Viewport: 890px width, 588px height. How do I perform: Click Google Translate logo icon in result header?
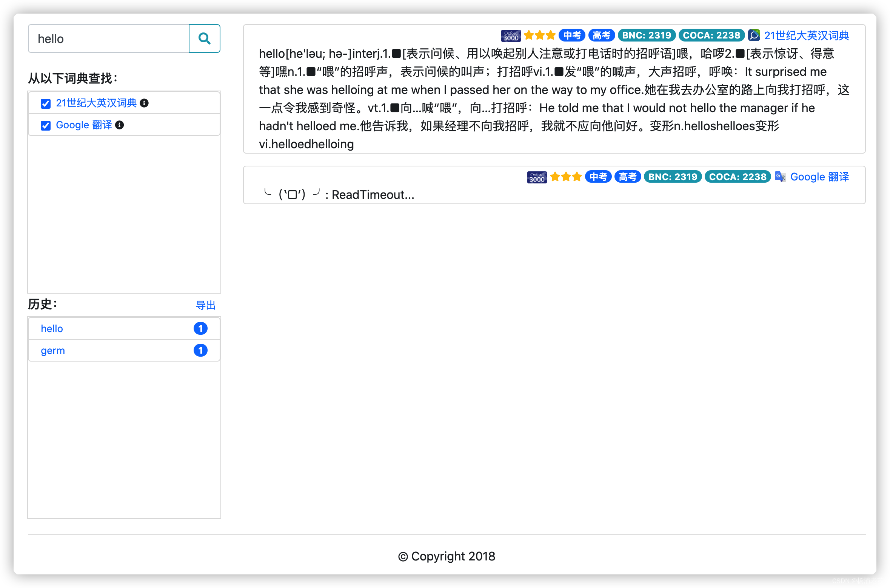[x=780, y=177]
